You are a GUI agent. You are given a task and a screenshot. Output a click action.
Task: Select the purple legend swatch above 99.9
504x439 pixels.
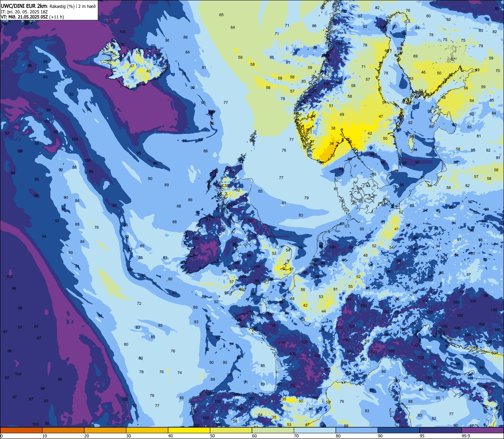pos(482,430)
